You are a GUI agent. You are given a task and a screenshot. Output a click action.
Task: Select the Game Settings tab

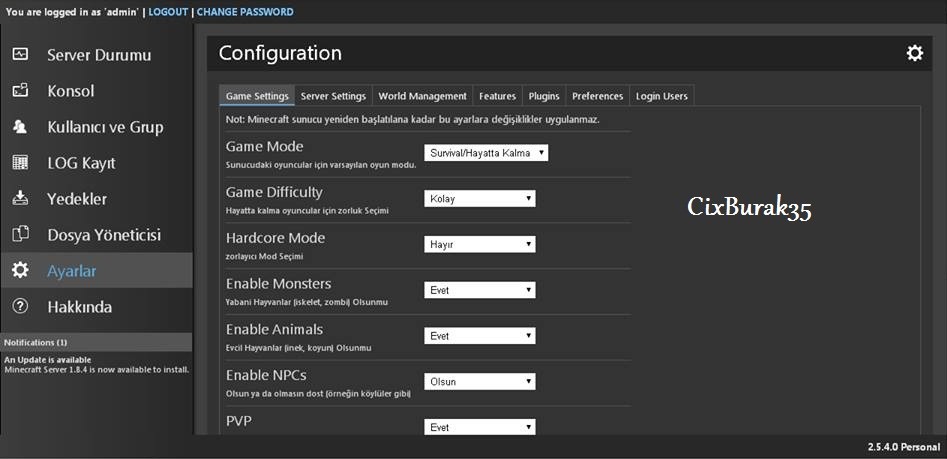coord(257,96)
